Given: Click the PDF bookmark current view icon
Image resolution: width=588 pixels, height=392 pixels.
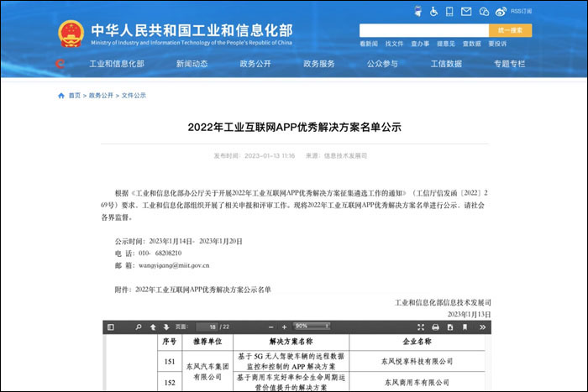Looking at the screenshot, I should [x=465, y=327].
